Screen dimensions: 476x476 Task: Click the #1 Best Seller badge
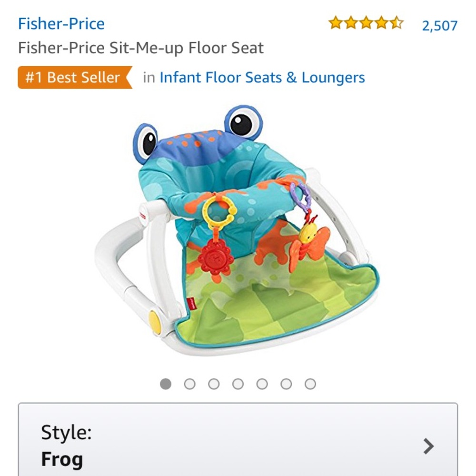tap(72, 77)
